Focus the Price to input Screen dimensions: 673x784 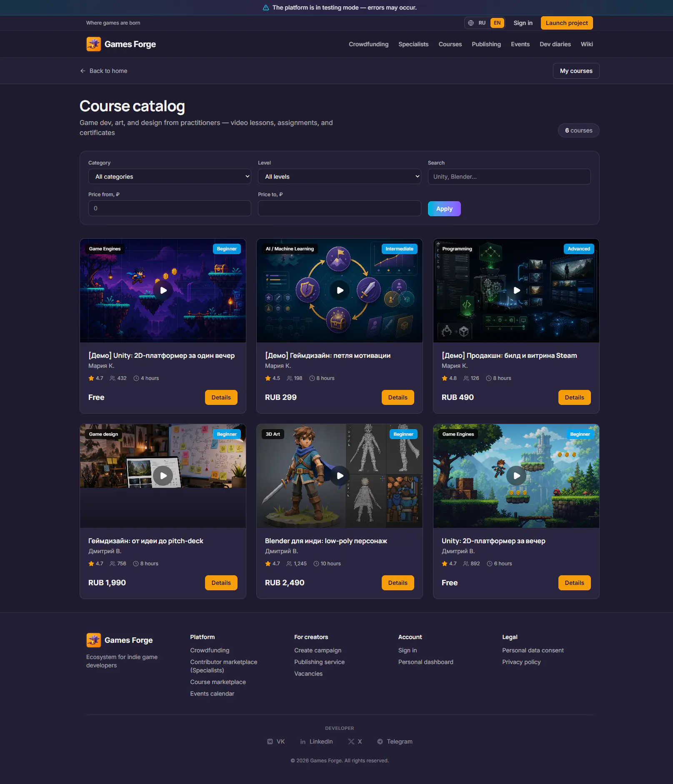(339, 208)
